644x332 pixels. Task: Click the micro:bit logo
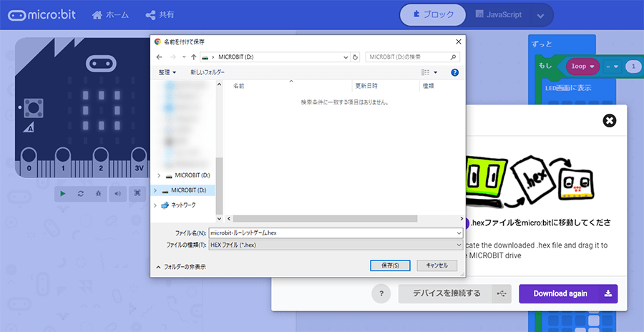(x=42, y=15)
